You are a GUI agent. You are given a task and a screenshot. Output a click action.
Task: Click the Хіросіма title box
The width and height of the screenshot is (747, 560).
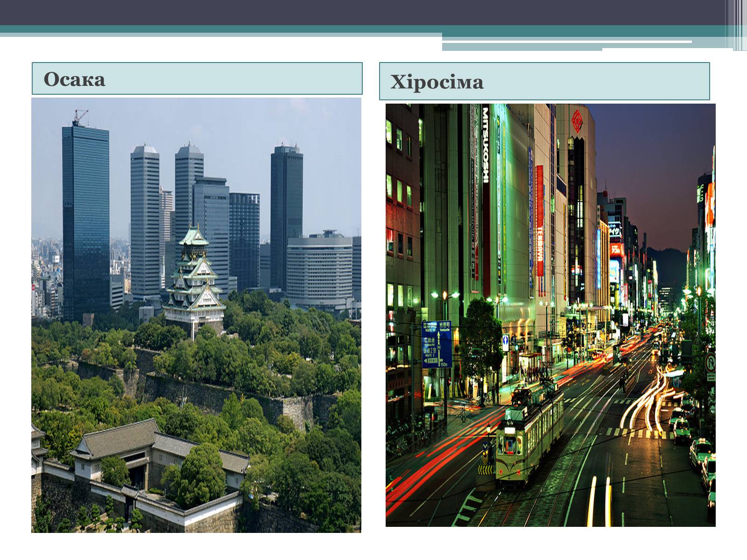(x=544, y=81)
